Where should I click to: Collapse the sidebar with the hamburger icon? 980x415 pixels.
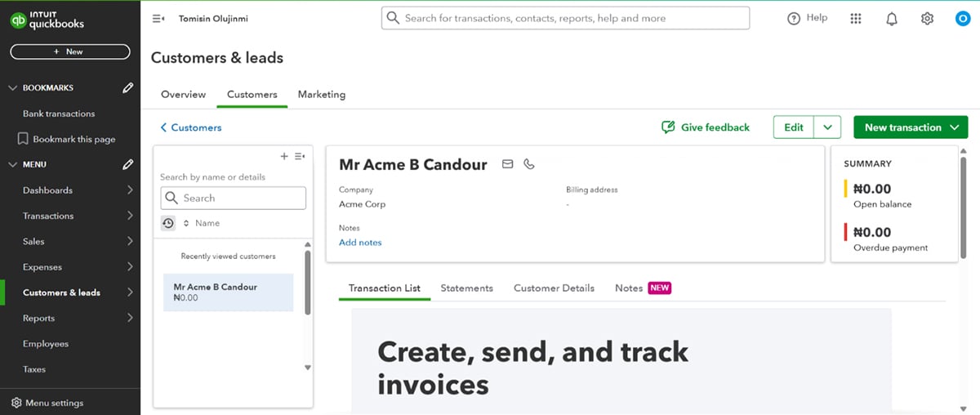158,18
